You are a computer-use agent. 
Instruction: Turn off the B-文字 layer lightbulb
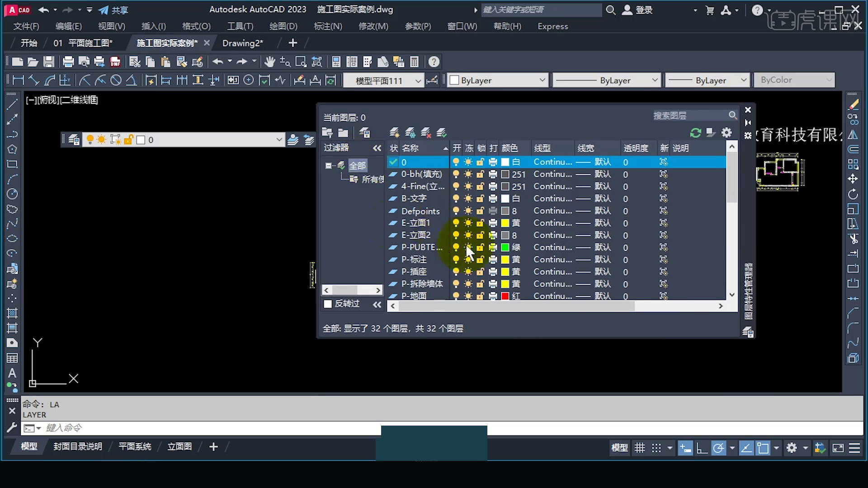tap(456, 198)
